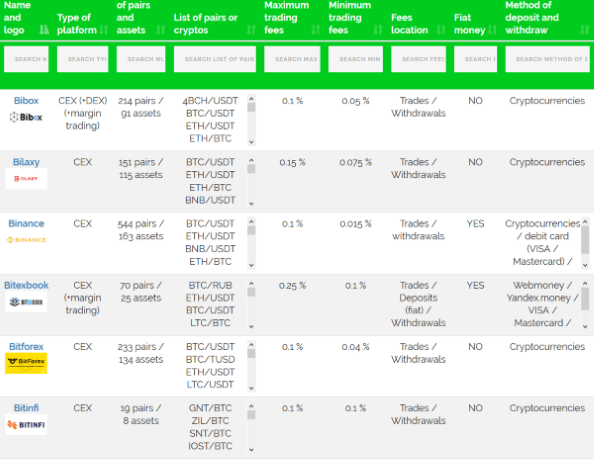Click up arrow of Bibox pairs list

(x=251, y=99)
